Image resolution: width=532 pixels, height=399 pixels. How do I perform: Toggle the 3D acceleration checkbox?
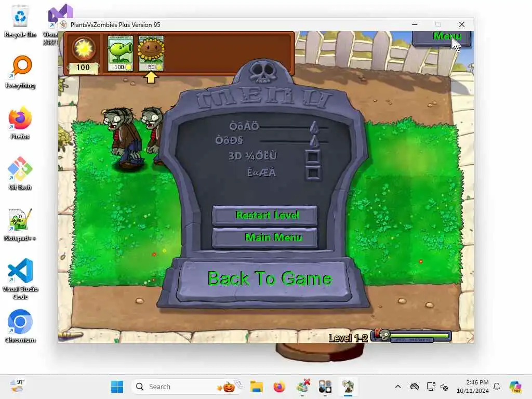(313, 156)
